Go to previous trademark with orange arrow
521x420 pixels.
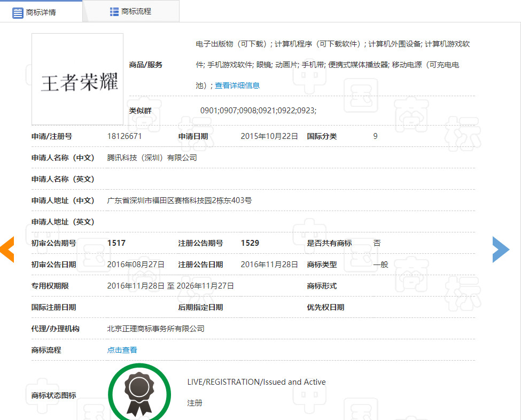[7, 250]
